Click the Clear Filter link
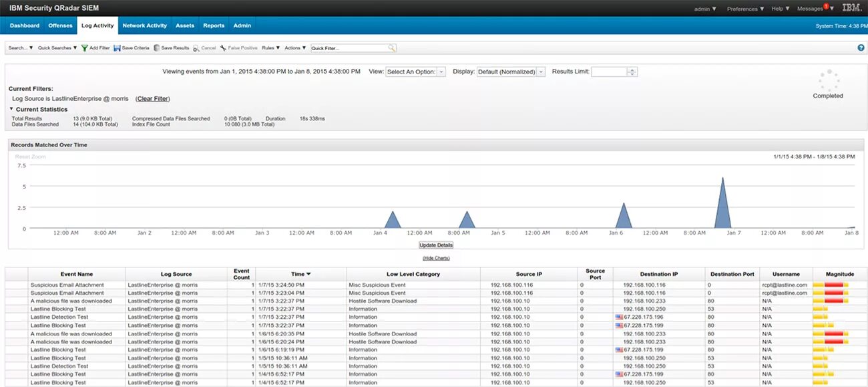The image size is (868, 387). pos(152,98)
